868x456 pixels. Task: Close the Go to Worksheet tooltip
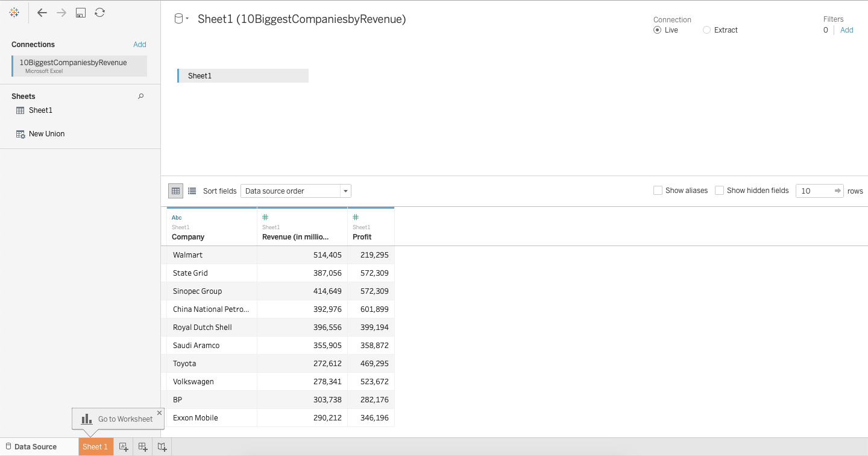point(159,413)
